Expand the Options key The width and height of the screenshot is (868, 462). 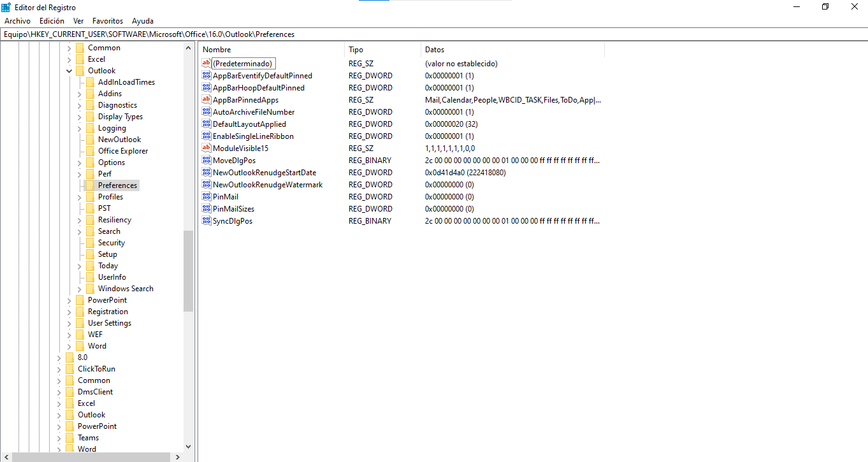79,162
